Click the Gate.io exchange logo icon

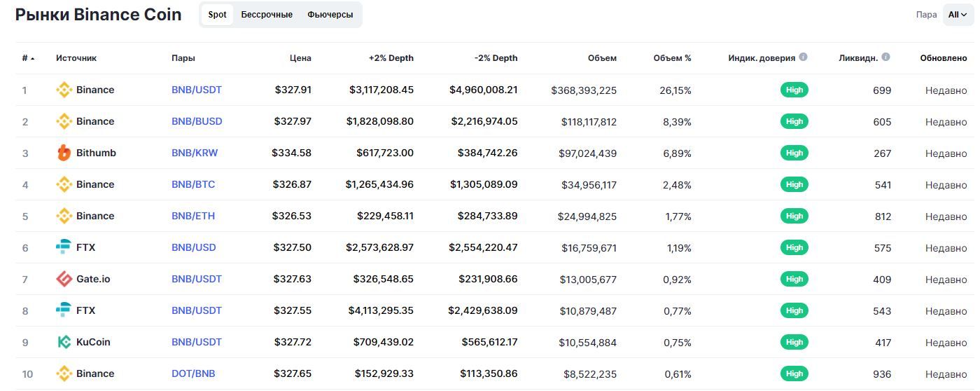point(64,279)
